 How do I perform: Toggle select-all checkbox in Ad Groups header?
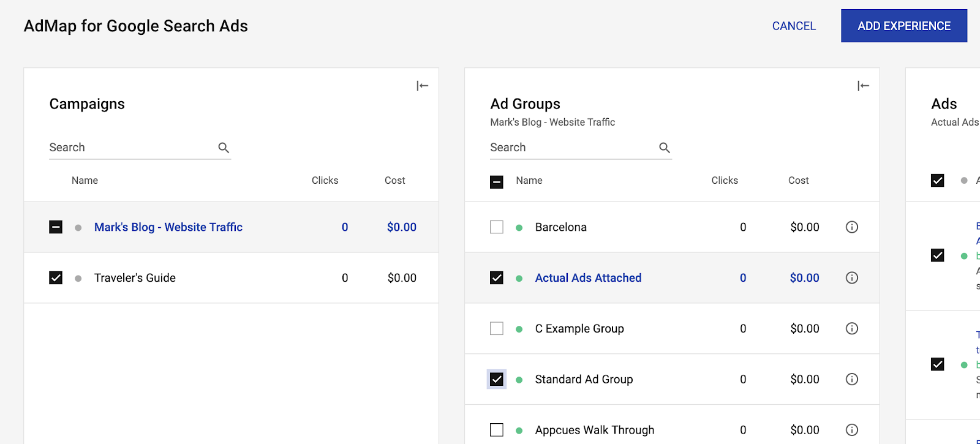coord(497,181)
